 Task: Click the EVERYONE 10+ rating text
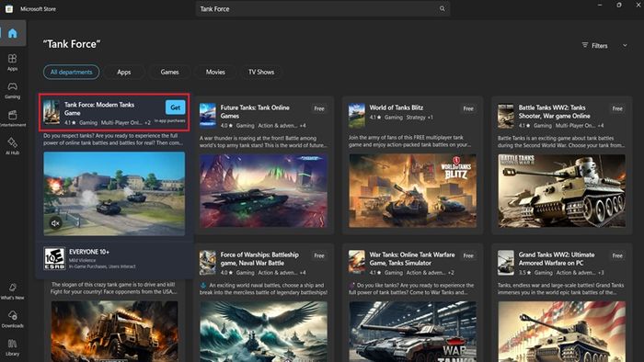[89, 252]
